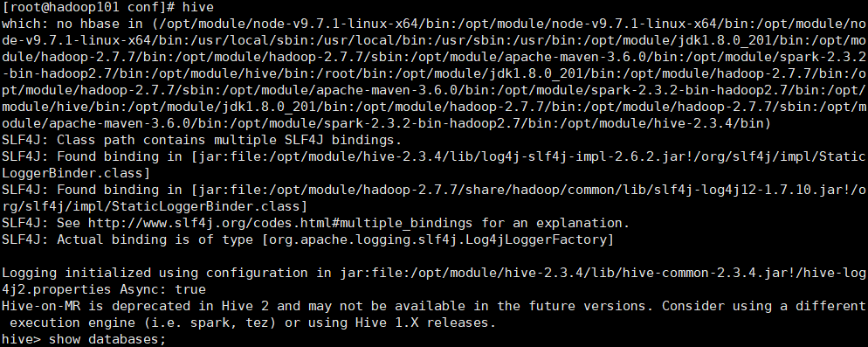Open the slf4j.org multiple_bindings URL
Viewport: 868px width, 347px height.
tap(280, 223)
